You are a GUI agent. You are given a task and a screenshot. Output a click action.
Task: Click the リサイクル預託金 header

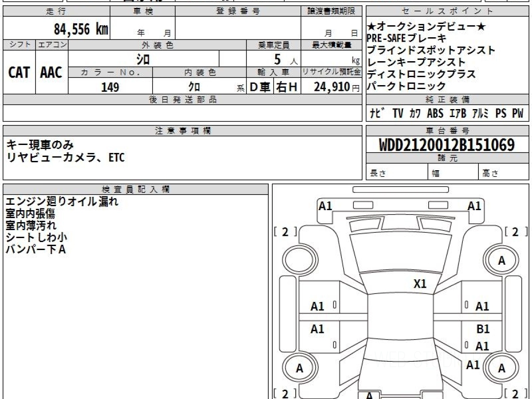point(332,72)
